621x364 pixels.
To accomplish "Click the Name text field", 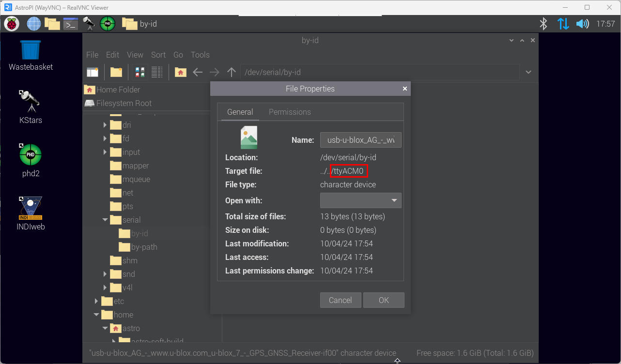I will coord(360,140).
